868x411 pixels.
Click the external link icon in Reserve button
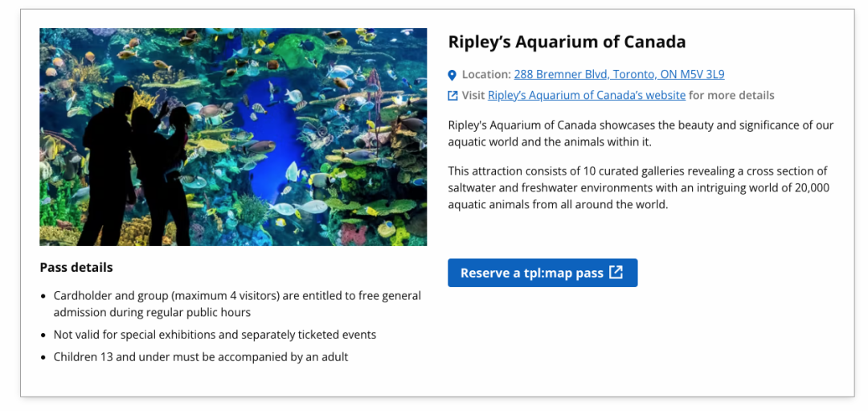coord(616,273)
